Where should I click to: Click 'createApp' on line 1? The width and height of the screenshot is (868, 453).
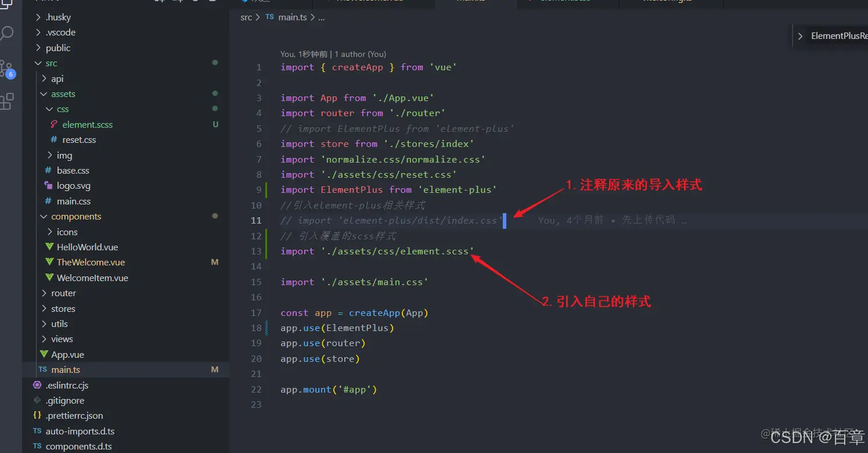click(358, 67)
